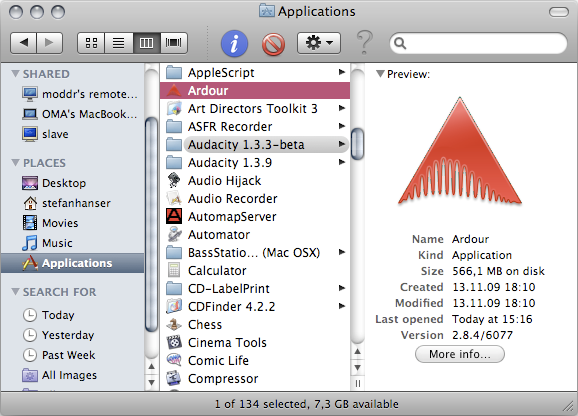Click the Yesterday search clock icon
This screenshot has height=416, width=578.
click(30, 335)
